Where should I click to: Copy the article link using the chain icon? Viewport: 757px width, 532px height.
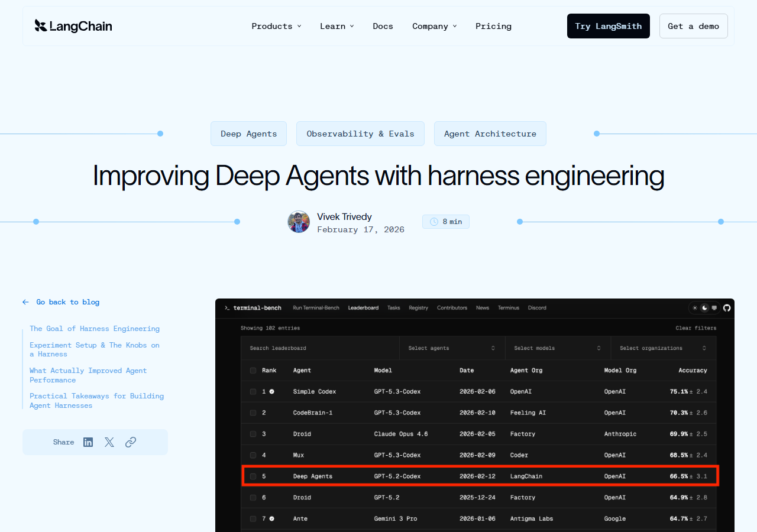click(x=131, y=442)
